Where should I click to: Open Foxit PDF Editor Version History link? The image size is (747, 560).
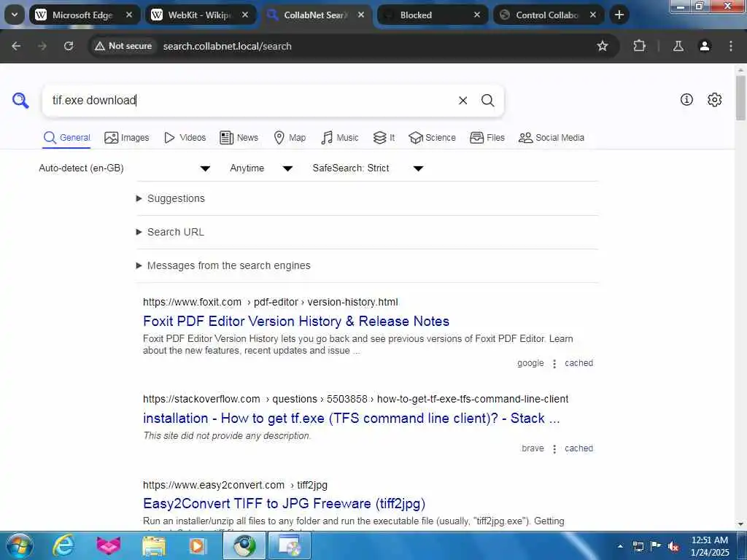(x=296, y=322)
